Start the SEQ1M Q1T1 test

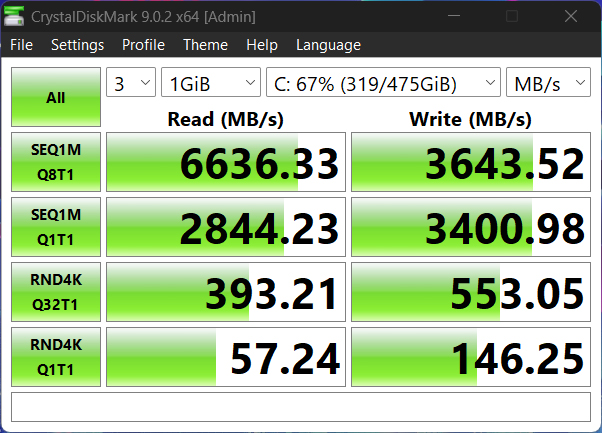[x=56, y=227]
